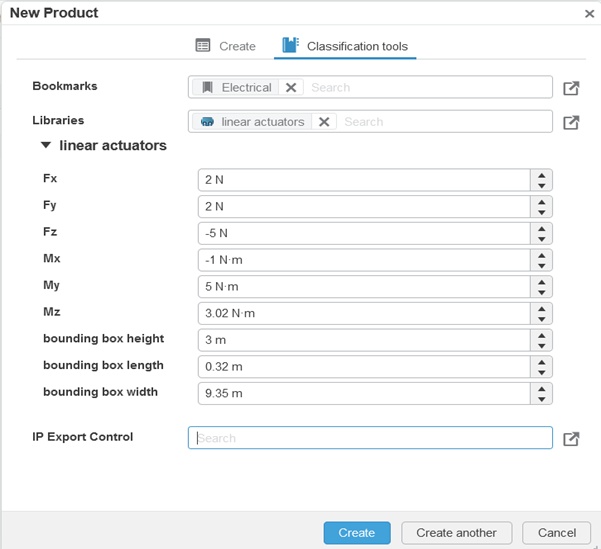
Task: Remove the linear actuators library chip
Action: point(324,122)
